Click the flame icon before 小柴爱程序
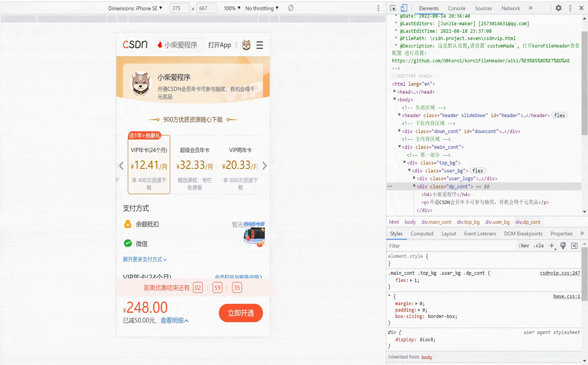Viewport: 588px width, 365px height. point(160,45)
